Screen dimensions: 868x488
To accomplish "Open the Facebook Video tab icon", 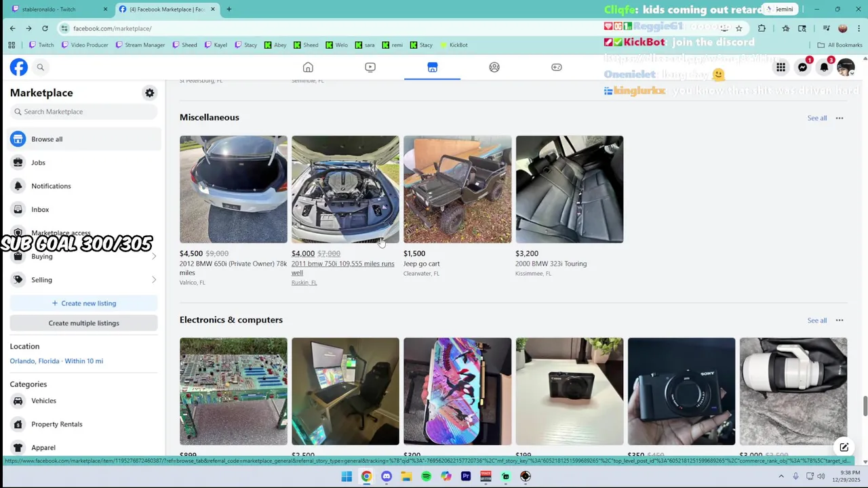I will pos(370,67).
